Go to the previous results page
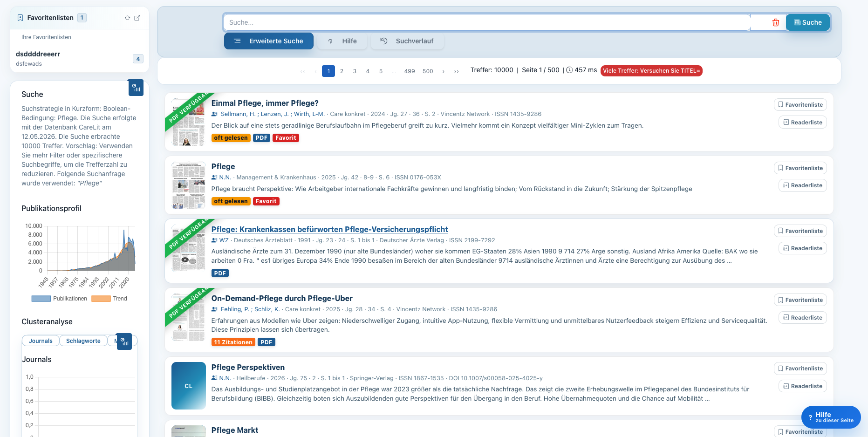 pyautogui.click(x=315, y=71)
